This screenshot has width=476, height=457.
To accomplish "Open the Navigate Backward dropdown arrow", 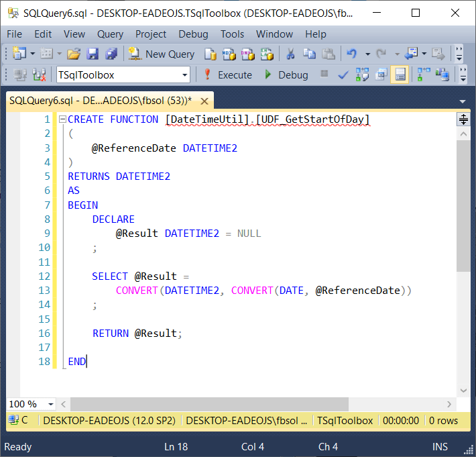I will 424,54.
